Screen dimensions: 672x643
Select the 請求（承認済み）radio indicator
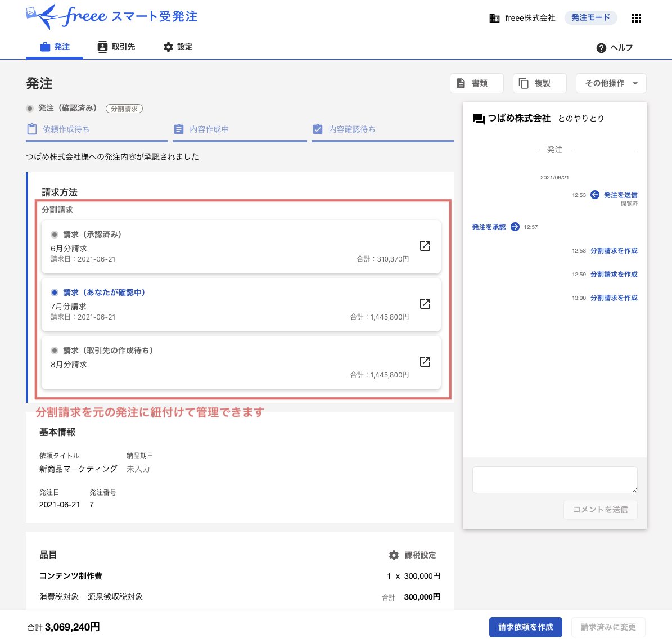click(55, 234)
